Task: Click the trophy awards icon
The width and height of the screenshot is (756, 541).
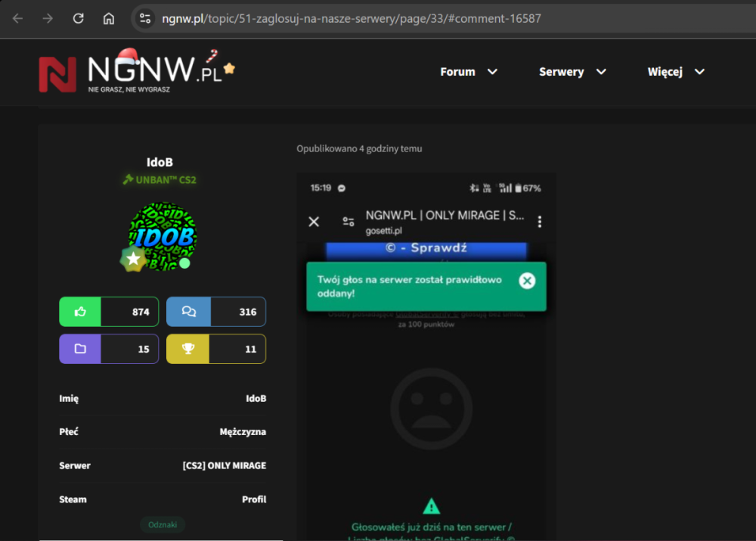Action: pyautogui.click(x=188, y=349)
